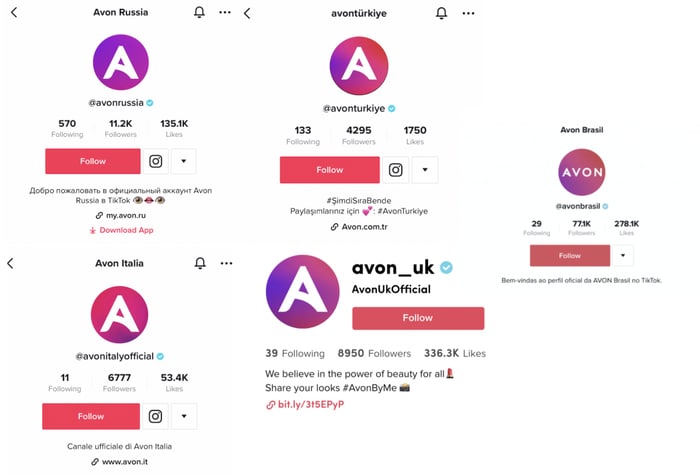
Task: Follow the avon_uk account
Action: click(418, 318)
